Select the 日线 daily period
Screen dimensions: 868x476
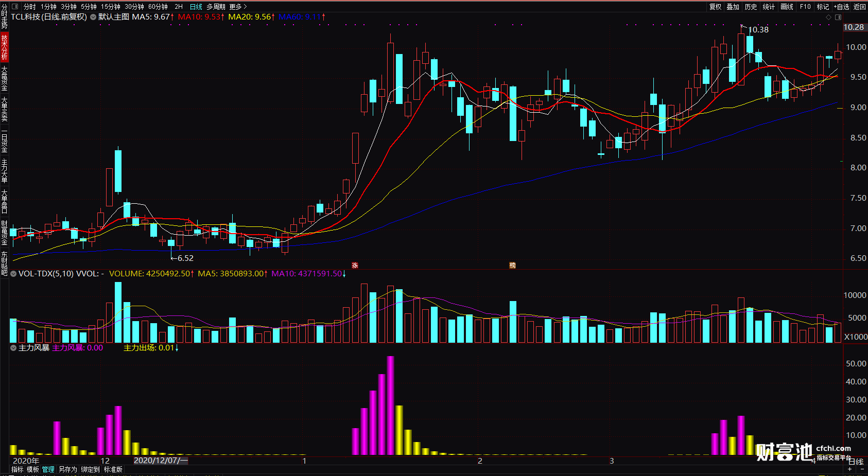[196, 7]
